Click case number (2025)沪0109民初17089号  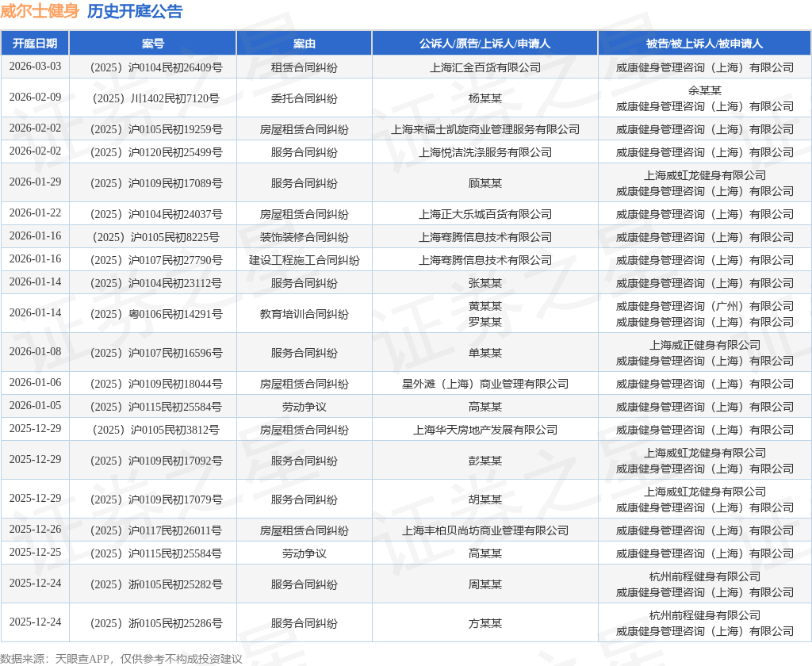pos(156,183)
